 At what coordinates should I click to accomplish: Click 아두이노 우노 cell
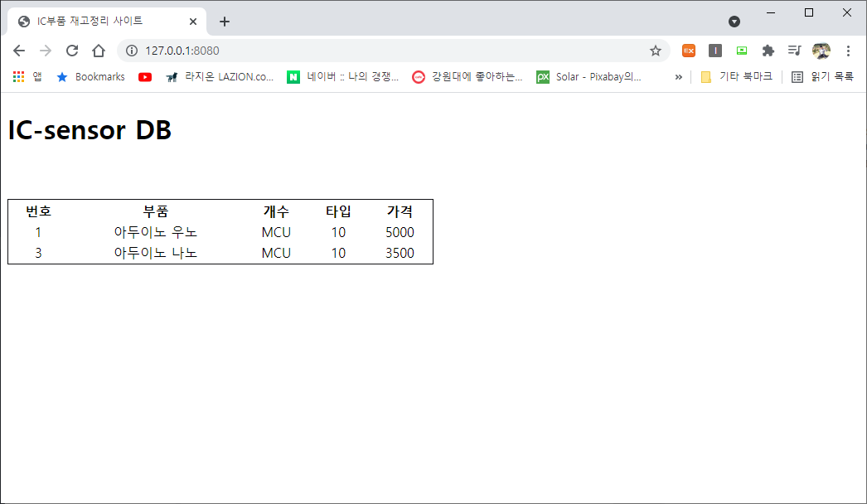point(155,232)
